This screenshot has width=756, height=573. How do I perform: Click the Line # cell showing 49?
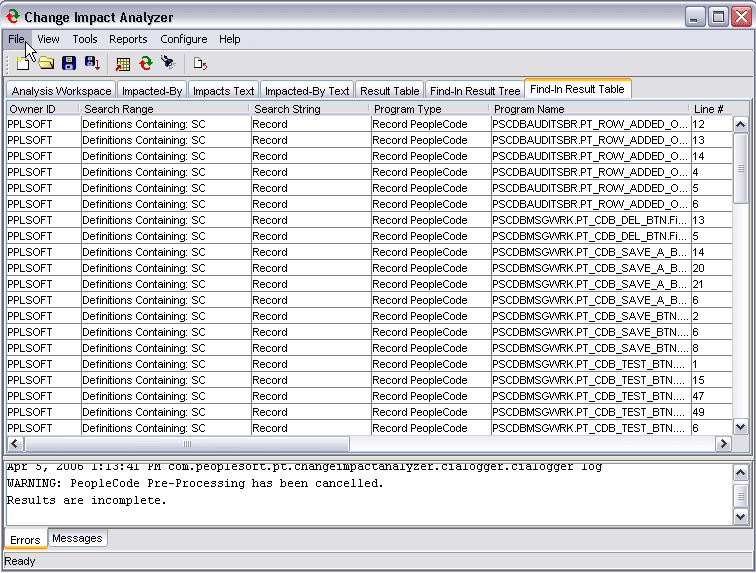pyautogui.click(x=711, y=412)
